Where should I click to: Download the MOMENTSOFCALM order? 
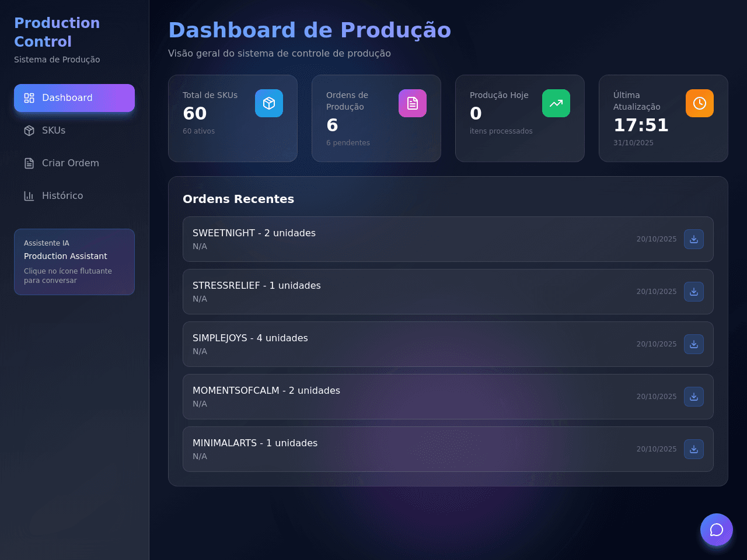(694, 397)
